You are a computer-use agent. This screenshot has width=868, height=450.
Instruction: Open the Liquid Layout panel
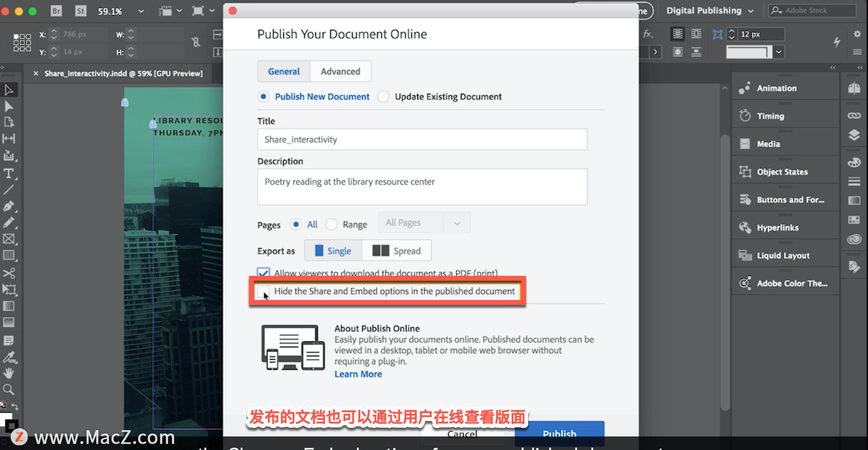point(785,255)
